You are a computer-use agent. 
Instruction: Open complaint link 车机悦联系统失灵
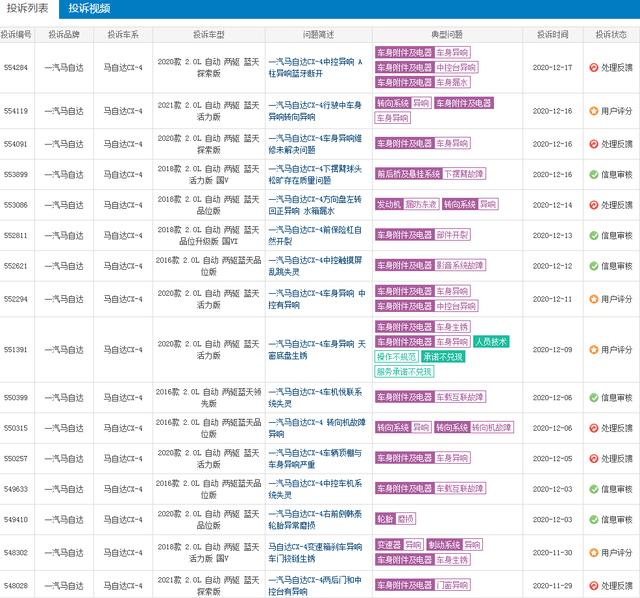pyautogui.click(x=315, y=397)
